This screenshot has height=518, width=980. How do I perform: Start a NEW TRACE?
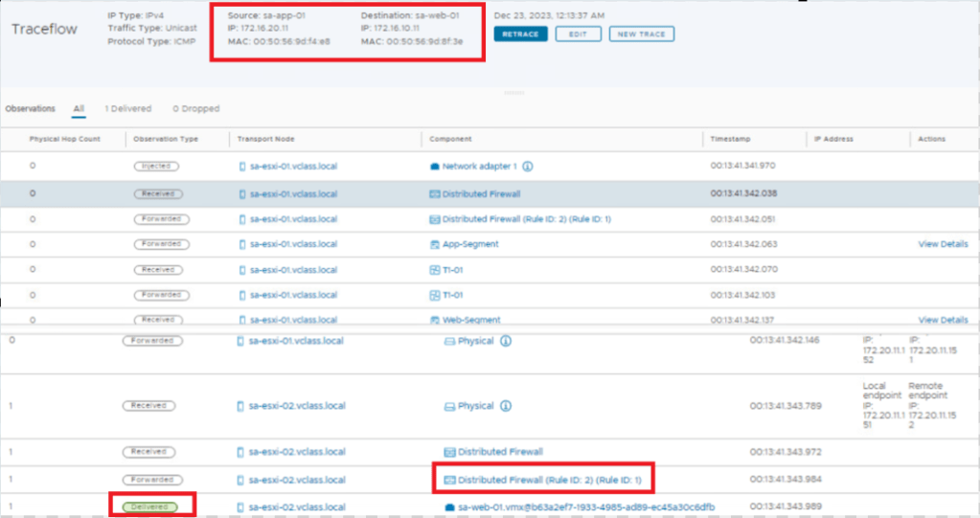click(641, 34)
